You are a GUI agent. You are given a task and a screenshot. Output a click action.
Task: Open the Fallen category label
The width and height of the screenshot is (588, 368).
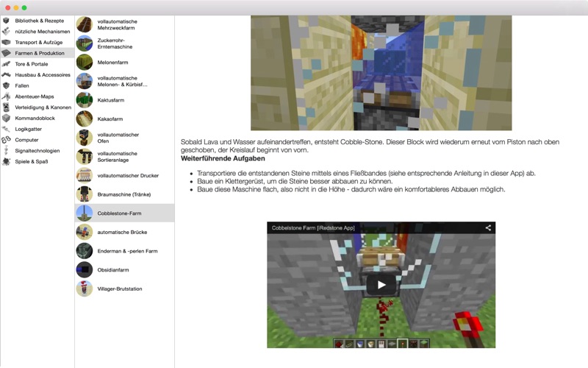(22, 85)
